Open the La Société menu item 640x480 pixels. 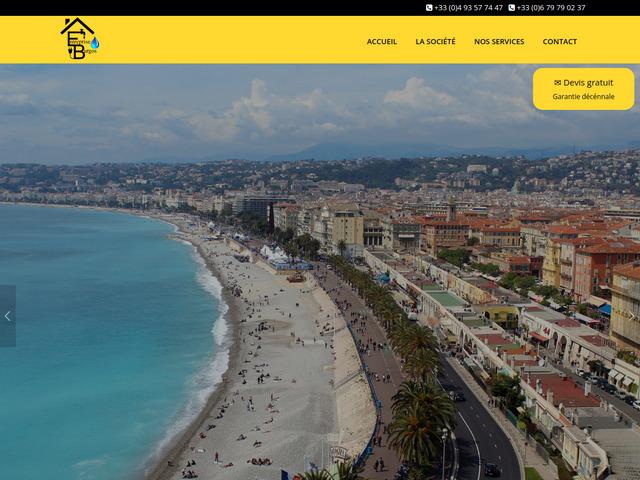point(435,41)
